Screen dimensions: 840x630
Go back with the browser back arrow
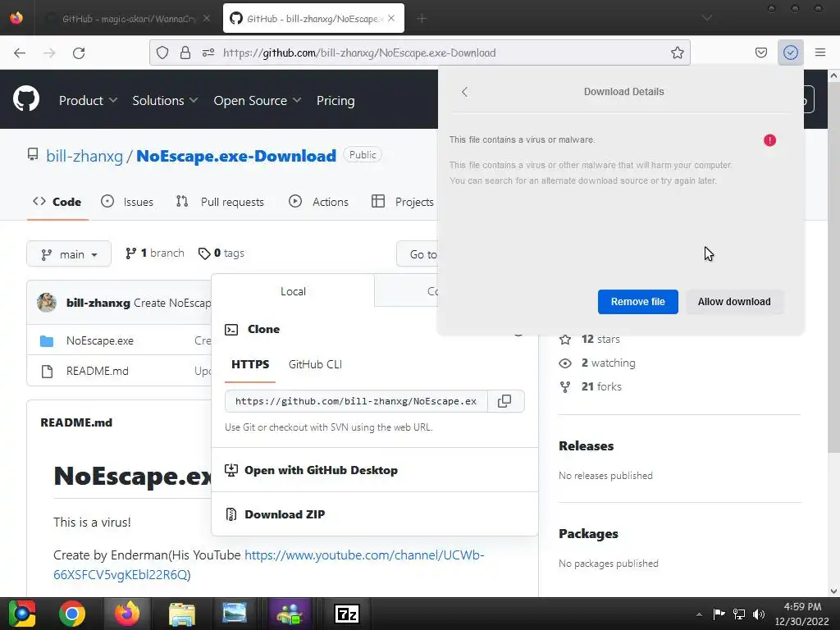click(x=20, y=52)
